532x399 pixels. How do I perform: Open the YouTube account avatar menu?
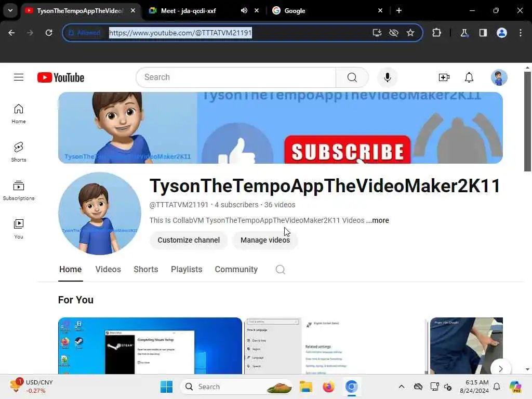point(499,77)
